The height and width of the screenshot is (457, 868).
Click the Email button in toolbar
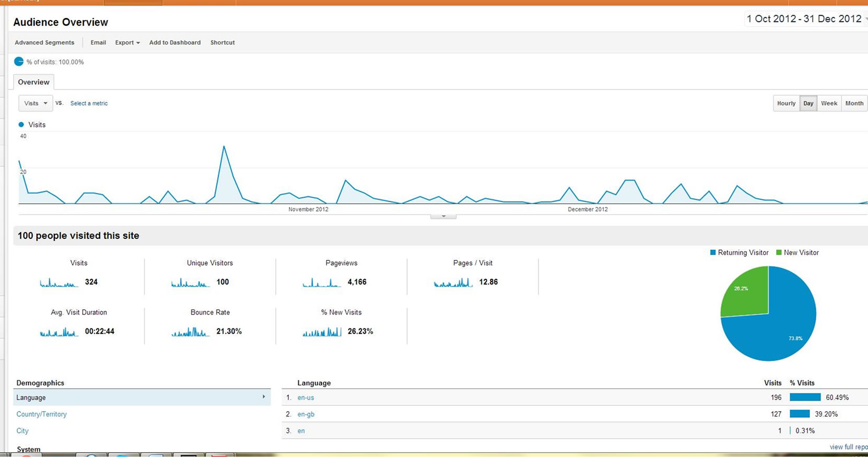(98, 43)
